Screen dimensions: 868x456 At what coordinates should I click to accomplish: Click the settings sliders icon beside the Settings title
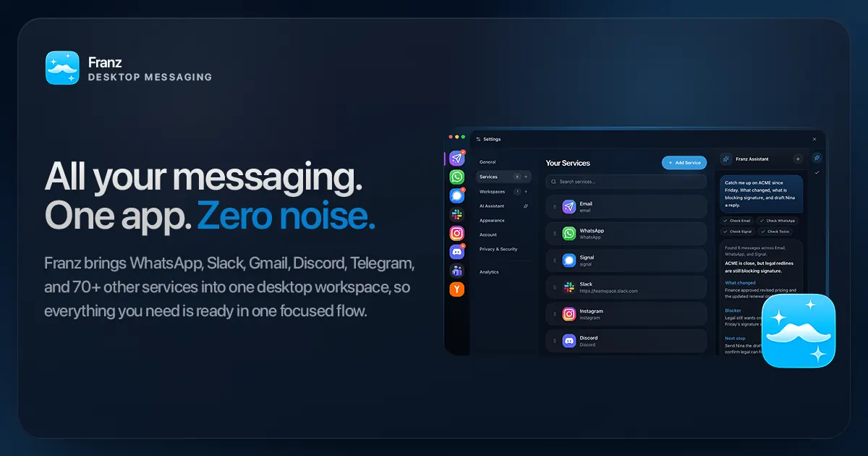(478, 139)
